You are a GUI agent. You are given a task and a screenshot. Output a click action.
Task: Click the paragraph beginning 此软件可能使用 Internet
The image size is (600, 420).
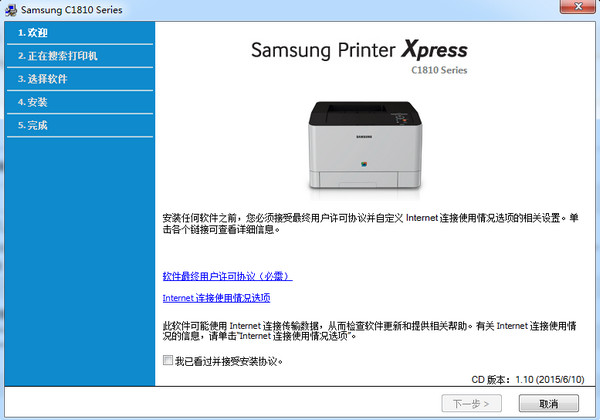tap(370, 330)
